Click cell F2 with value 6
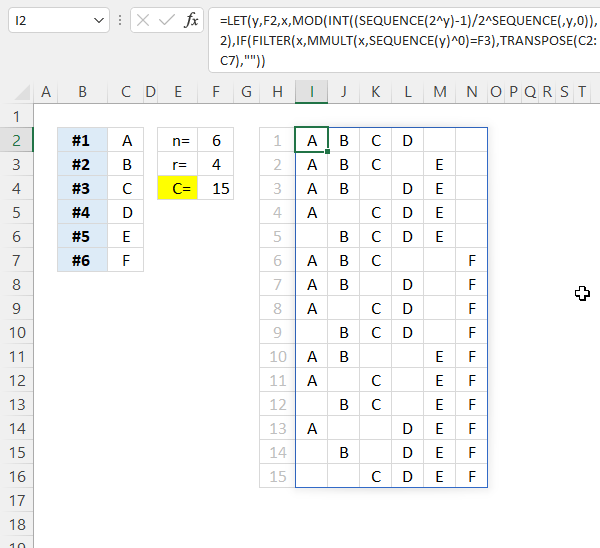Image resolution: width=600 pixels, height=548 pixels. tap(216, 140)
